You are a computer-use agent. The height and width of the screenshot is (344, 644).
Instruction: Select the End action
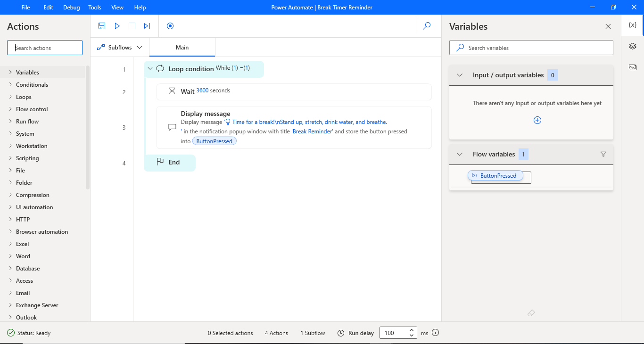coord(170,163)
